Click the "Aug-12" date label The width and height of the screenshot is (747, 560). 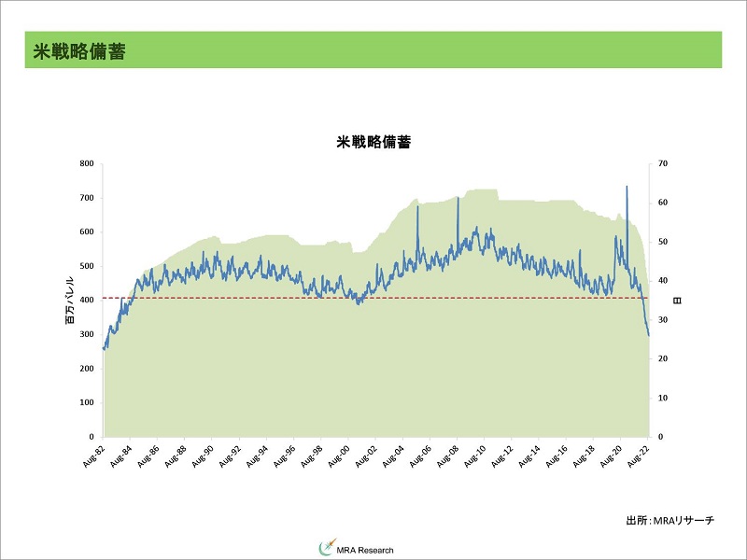coord(502,455)
